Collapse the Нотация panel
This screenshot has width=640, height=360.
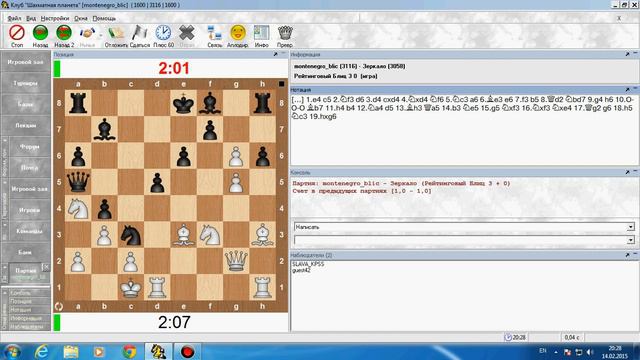click(x=635, y=89)
